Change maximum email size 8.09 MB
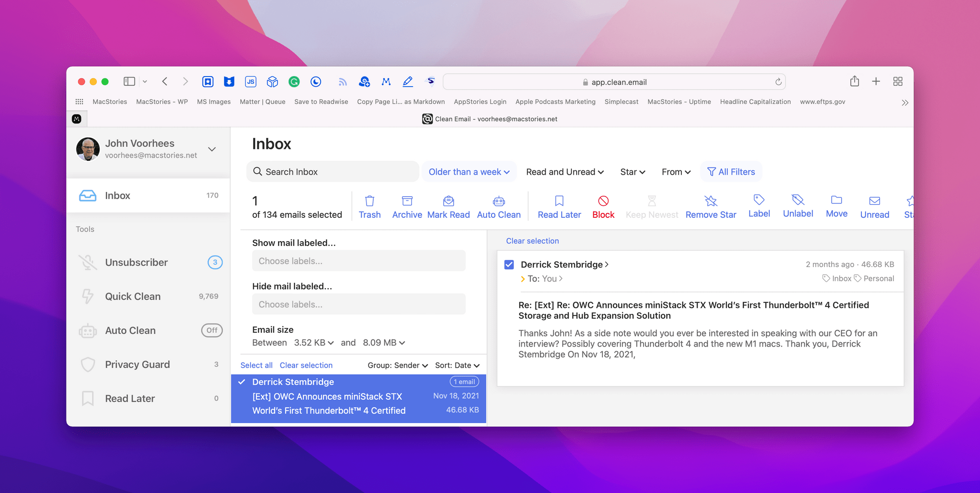This screenshot has width=980, height=493. [x=384, y=343]
